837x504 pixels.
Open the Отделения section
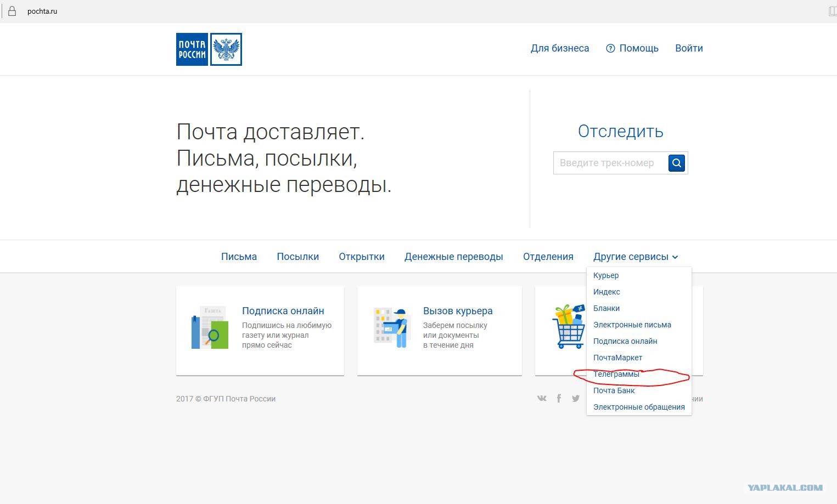tap(548, 257)
